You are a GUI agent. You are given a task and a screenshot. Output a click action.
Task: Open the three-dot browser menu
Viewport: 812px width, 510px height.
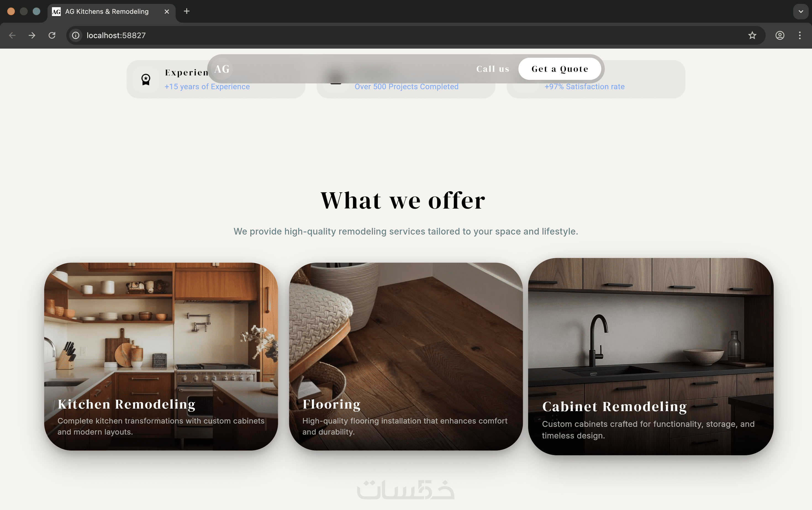[x=800, y=35]
